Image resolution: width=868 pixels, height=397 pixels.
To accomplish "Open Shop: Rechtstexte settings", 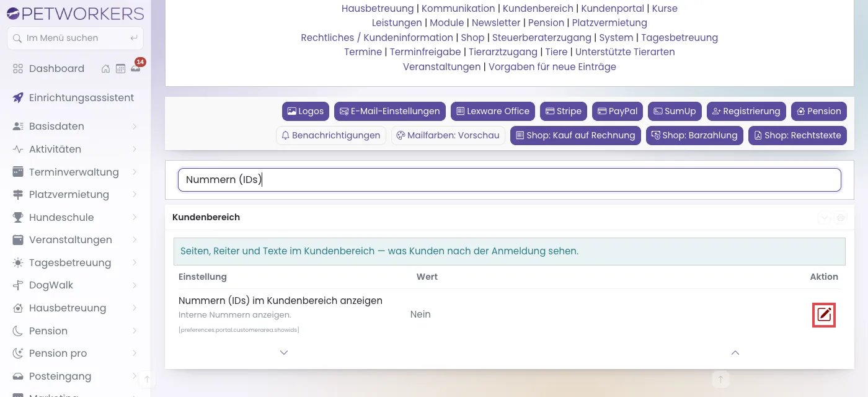I will pyautogui.click(x=797, y=135).
